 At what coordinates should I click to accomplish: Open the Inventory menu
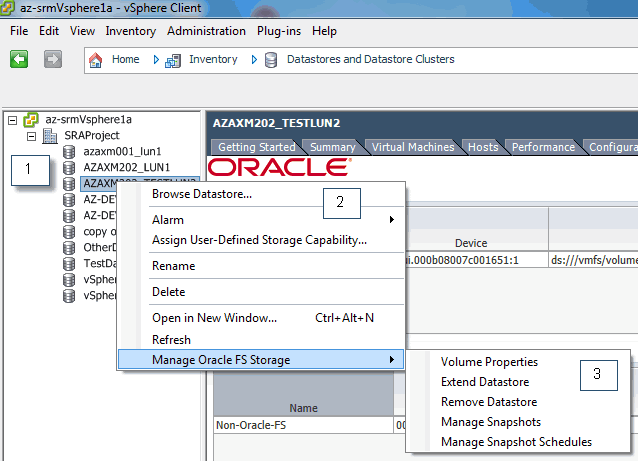[131, 31]
